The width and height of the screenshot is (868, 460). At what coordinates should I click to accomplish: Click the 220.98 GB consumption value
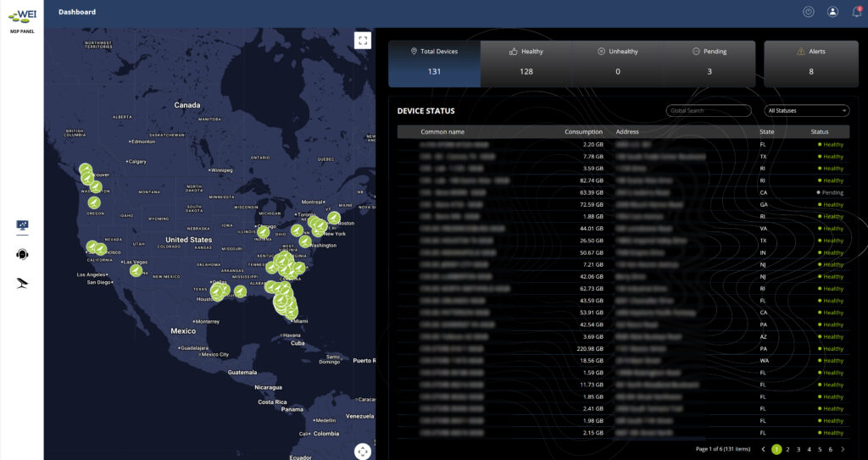(590, 349)
